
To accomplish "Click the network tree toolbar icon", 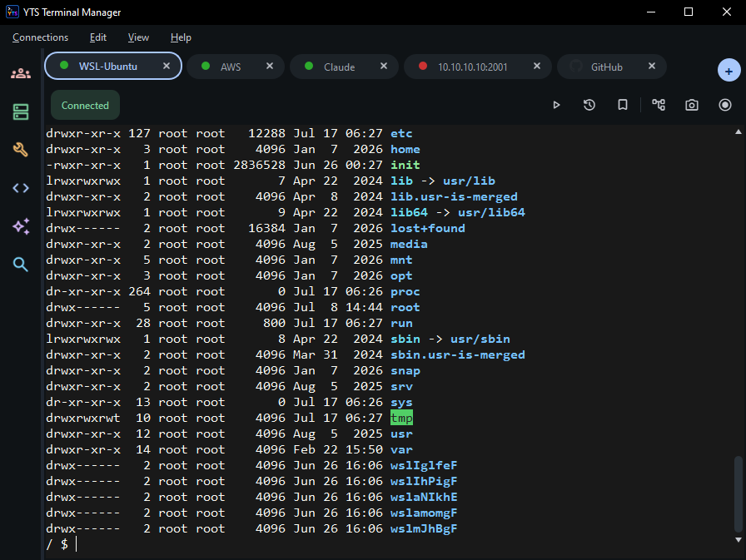I will [659, 105].
